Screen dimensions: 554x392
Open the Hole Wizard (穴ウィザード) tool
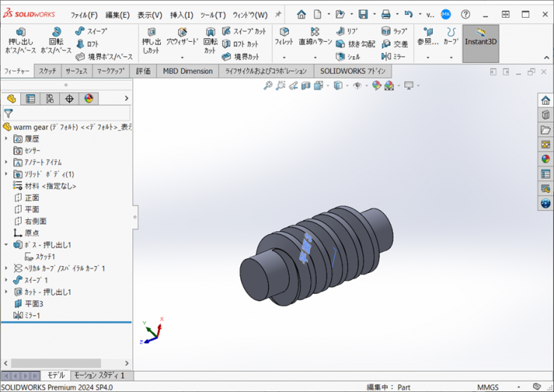click(181, 37)
